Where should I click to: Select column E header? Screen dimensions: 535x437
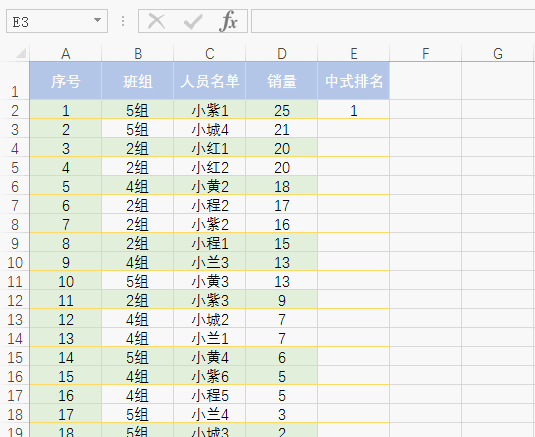[x=353, y=54]
